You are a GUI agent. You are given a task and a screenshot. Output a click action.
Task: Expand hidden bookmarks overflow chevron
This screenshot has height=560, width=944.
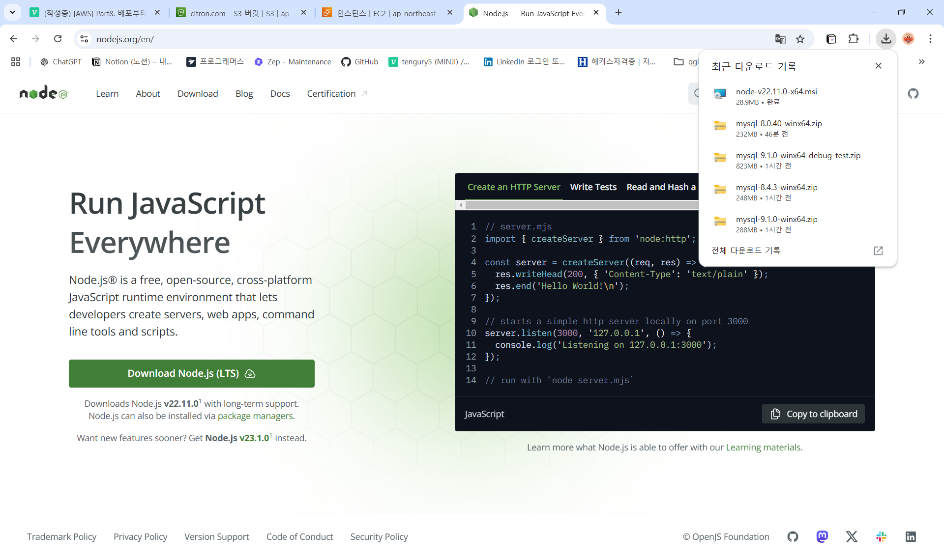click(x=921, y=61)
